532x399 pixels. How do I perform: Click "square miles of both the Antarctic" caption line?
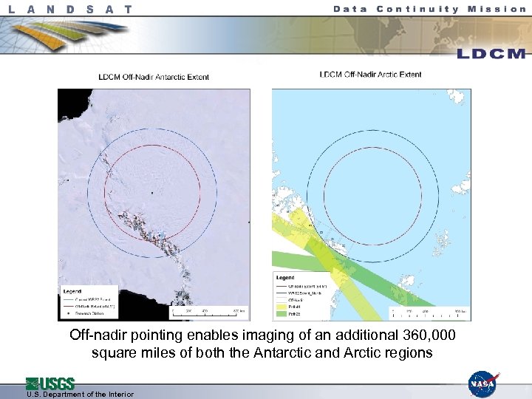[262, 353]
